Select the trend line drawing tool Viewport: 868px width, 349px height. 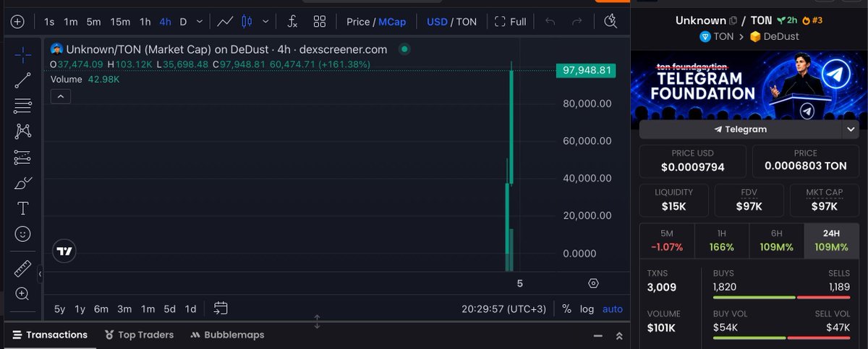click(x=22, y=80)
